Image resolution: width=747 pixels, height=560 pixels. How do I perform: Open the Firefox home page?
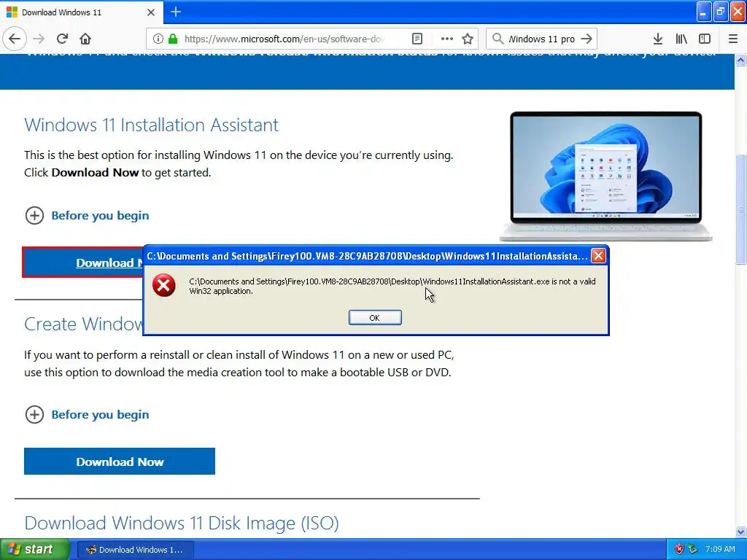pos(85,39)
